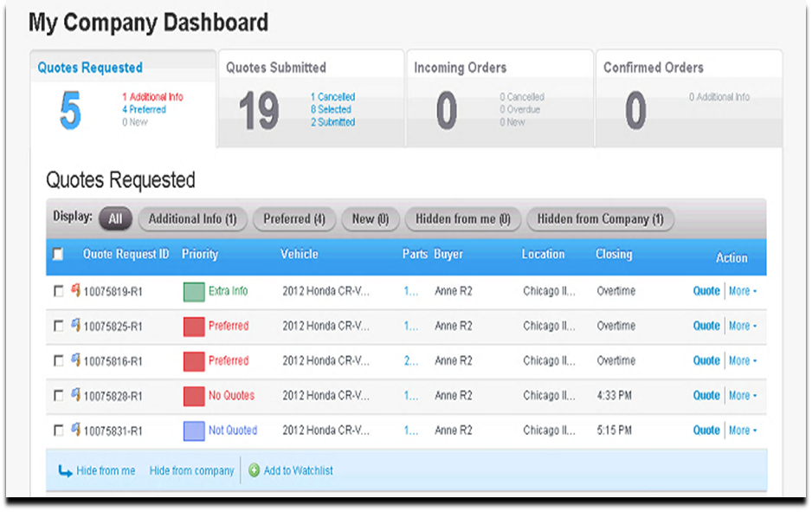
Task: Click the flag icon beside request 10075816-R1
Action: 76,360
